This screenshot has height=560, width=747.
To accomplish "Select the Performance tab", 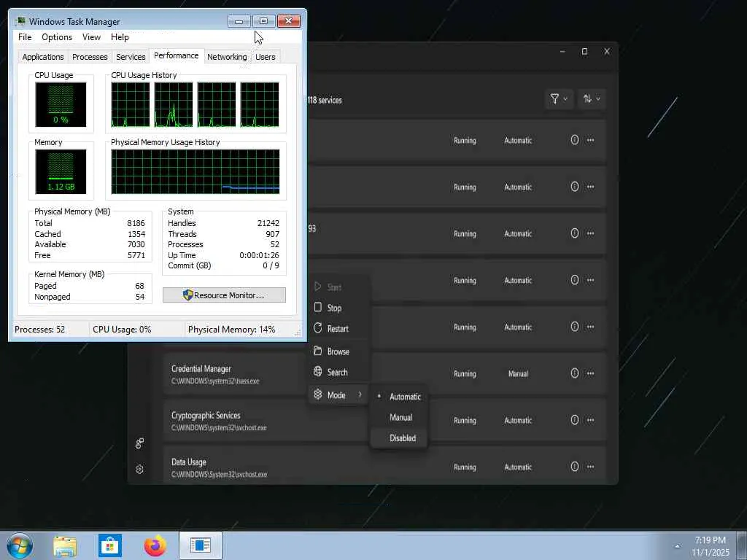I will (177, 55).
